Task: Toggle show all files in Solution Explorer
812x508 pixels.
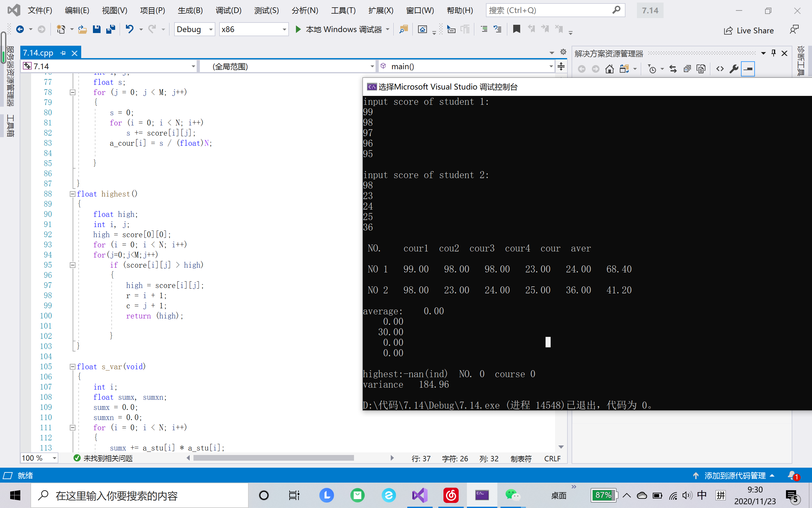Action: click(x=701, y=69)
